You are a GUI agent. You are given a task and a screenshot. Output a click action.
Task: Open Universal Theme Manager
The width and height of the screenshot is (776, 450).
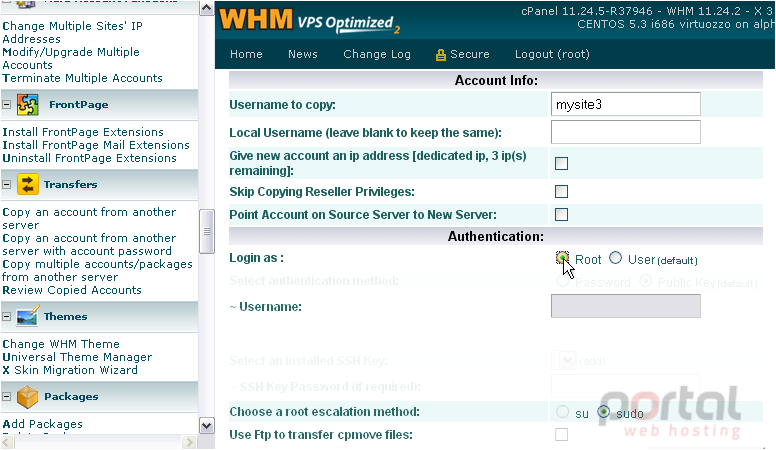[x=77, y=357]
